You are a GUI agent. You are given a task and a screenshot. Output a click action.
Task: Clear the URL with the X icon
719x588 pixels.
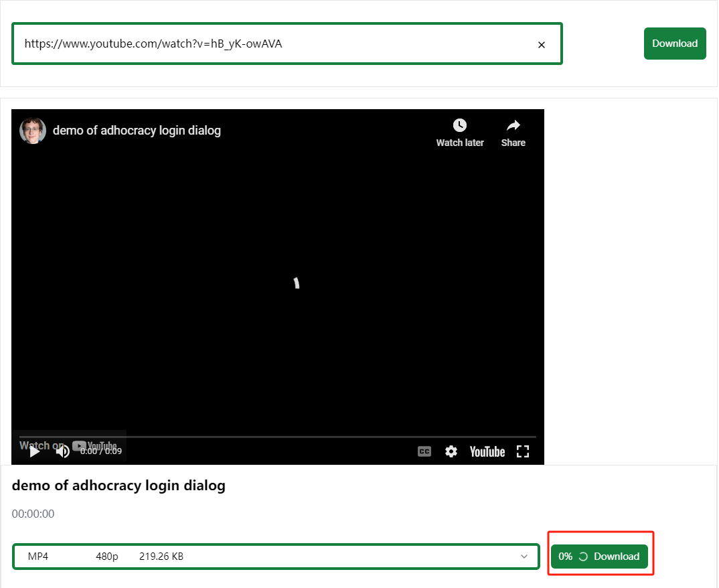(x=541, y=45)
